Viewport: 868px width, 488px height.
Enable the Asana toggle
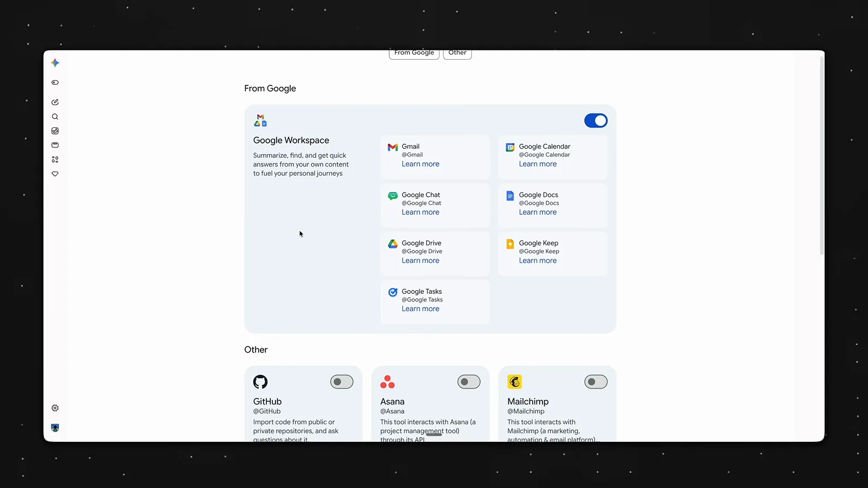469,382
